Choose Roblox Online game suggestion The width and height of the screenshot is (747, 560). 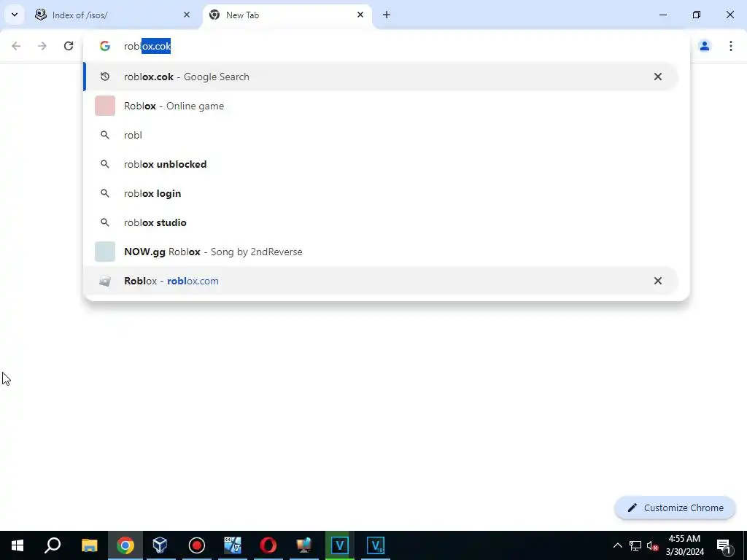pos(381,106)
